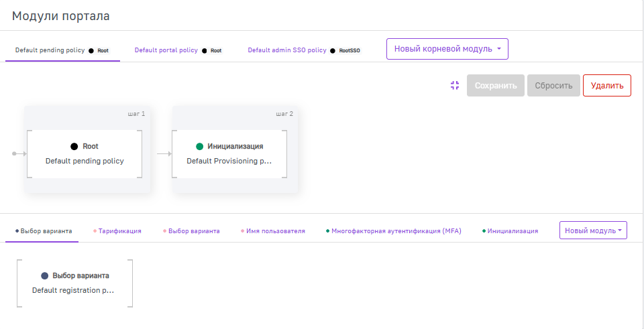644x329 pixels.
Task: Open Многофакторная аутентификация (MFA) tab
Action: point(393,231)
